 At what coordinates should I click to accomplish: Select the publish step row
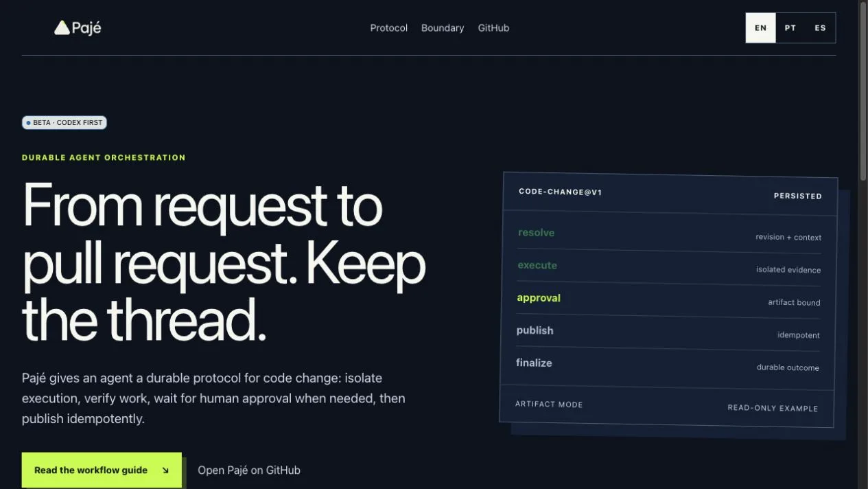[668, 332]
